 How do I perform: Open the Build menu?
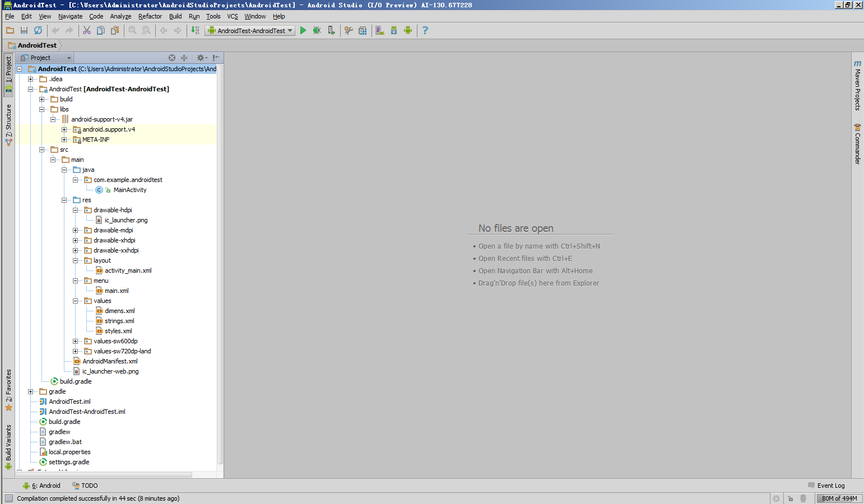175,16
